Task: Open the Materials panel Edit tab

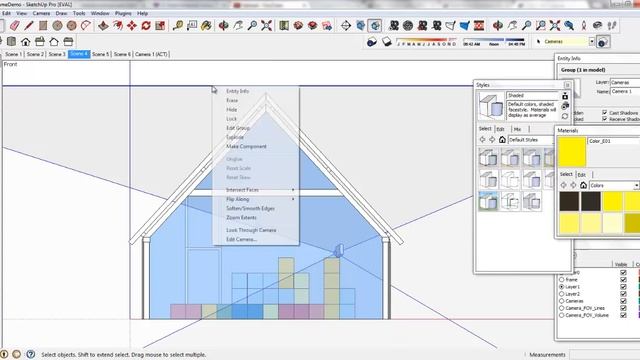Action: click(582, 175)
